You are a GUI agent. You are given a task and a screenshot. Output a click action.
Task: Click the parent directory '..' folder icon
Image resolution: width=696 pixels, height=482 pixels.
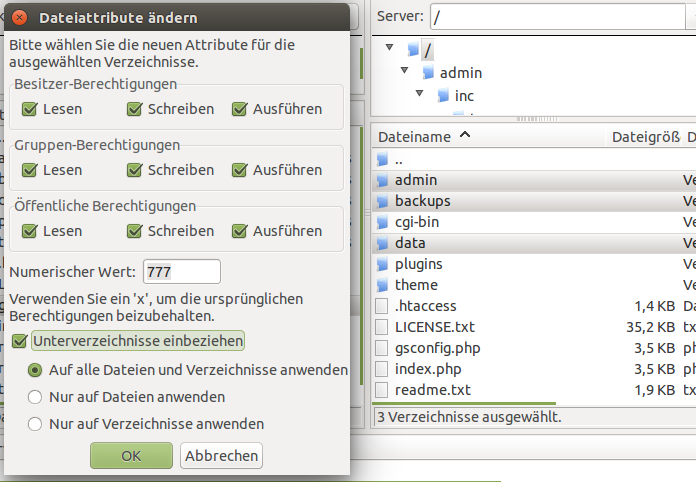382,159
